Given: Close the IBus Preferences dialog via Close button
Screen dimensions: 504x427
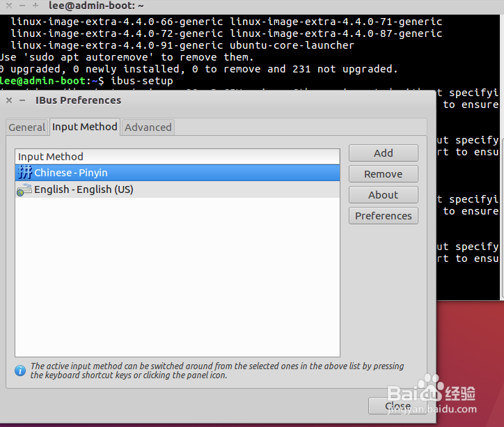Looking at the screenshot, I should [x=397, y=406].
